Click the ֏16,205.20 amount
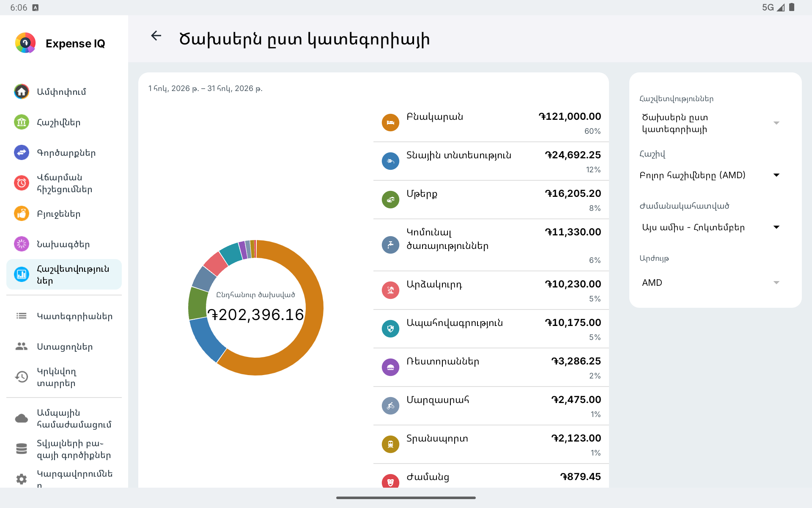The width and height of the screenshot is (812, 508). (573, 193)
